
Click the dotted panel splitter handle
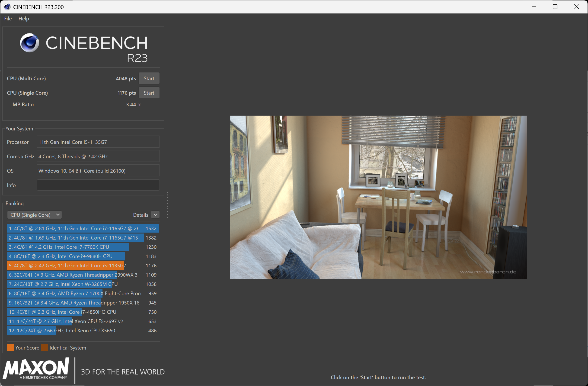168,205
